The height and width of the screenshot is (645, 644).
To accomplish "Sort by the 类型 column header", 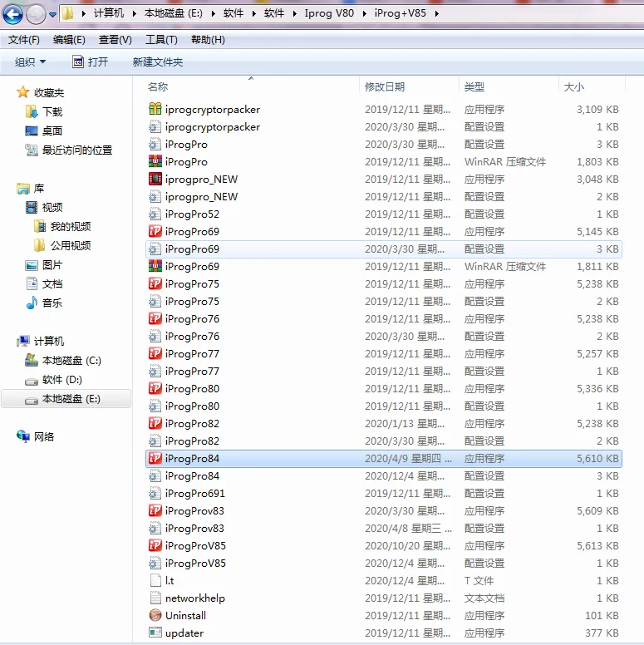I will (474, 86).
